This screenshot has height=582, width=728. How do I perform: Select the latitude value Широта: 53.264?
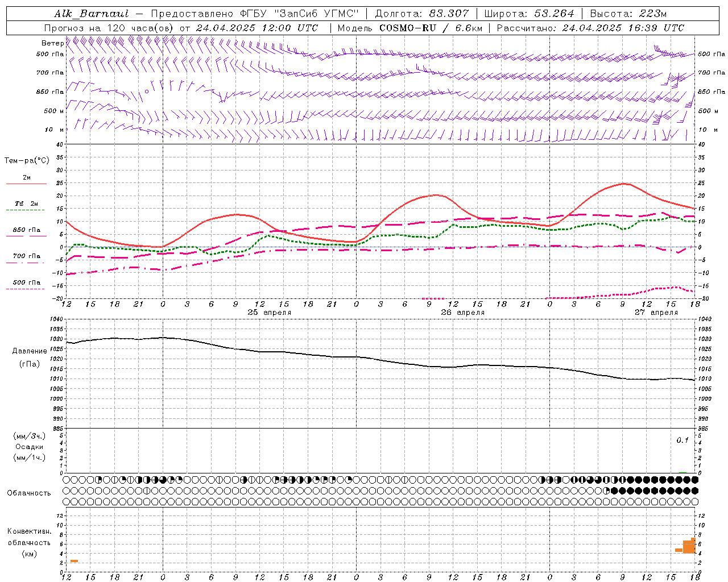(530, 14)
